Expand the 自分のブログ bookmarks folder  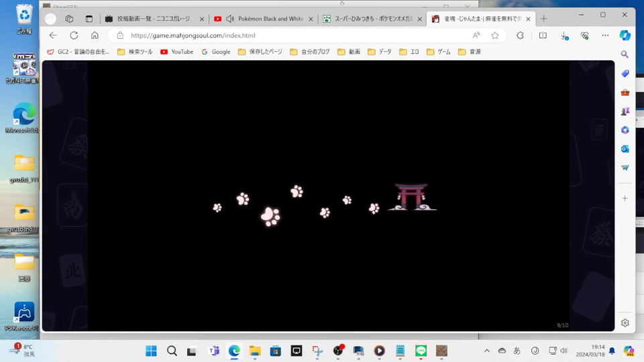(x=310, y=52)
